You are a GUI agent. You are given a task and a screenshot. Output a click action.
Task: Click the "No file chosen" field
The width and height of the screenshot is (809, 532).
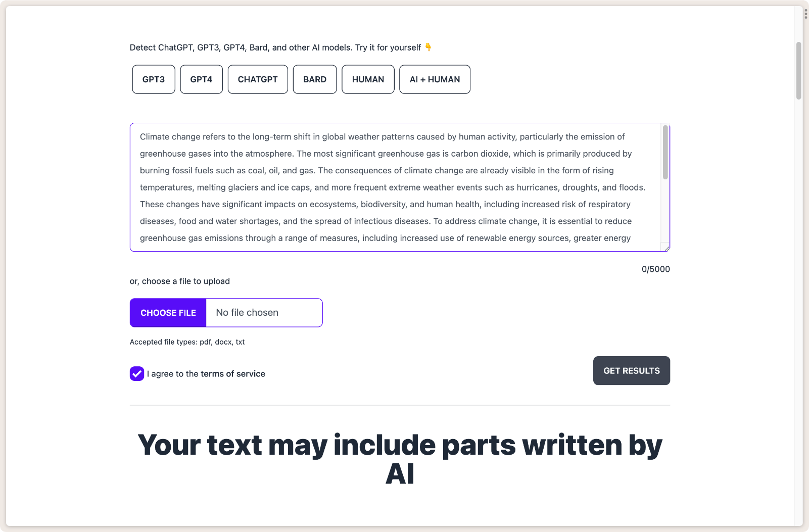[x=264, y=313]
